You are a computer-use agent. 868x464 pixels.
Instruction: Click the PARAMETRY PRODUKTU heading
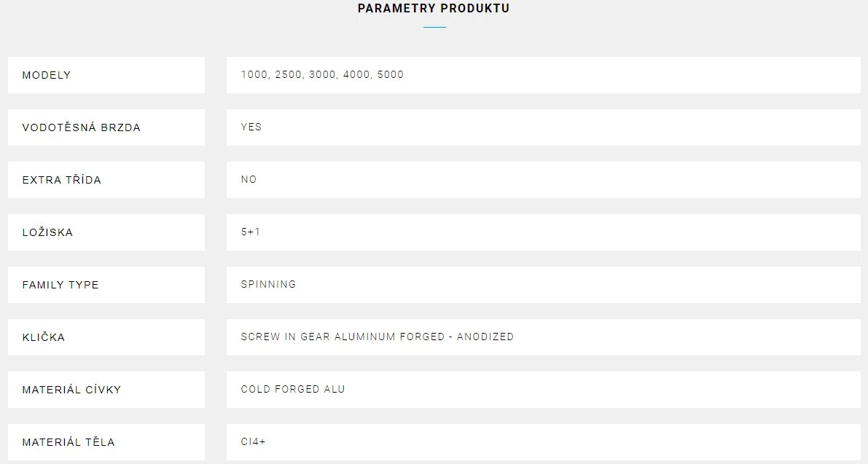[434, 8]
